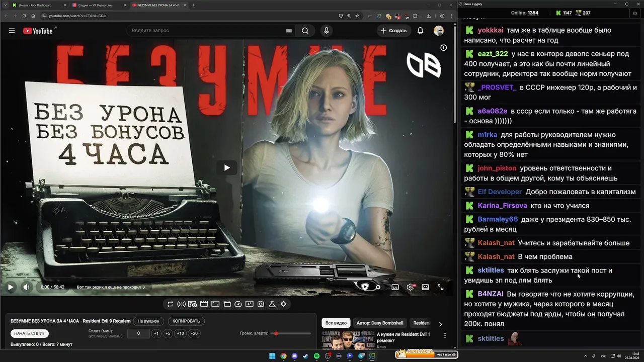Toggle subtitles in the video player
The image size is (644, 362).
tap(395, 287)
